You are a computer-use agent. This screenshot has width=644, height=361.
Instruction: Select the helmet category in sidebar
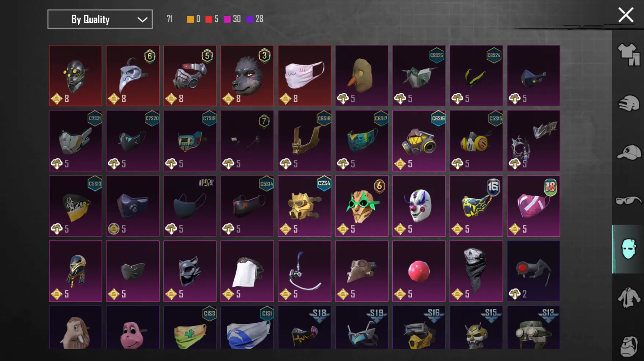click(628, 103)
